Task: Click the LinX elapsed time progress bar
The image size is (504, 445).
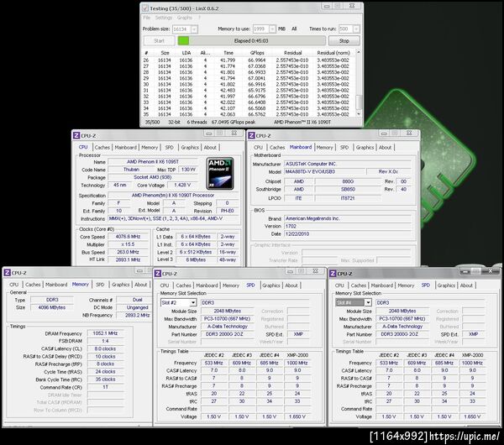Action: click(x=251, y=41)
